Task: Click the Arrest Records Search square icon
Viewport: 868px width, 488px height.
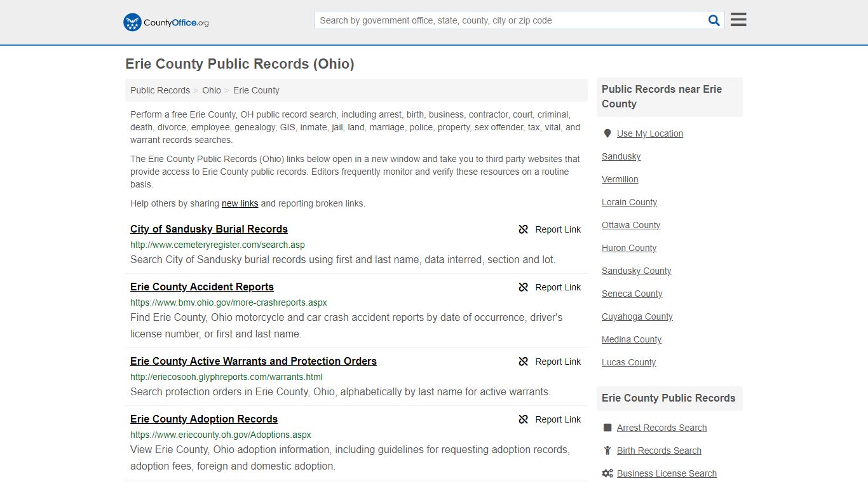Action: (607, 427)
